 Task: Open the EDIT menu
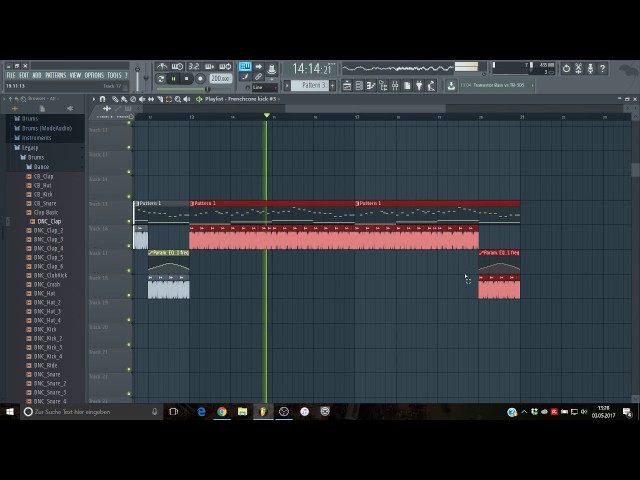24,75
